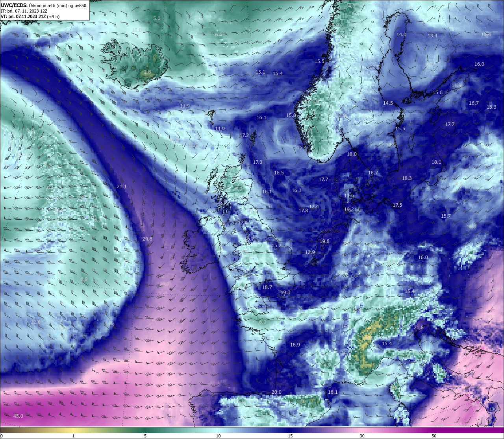This screenshot has width=504, height=439.
Task: Click the 50 label on the color scale
Action: [x=434, y=436]
